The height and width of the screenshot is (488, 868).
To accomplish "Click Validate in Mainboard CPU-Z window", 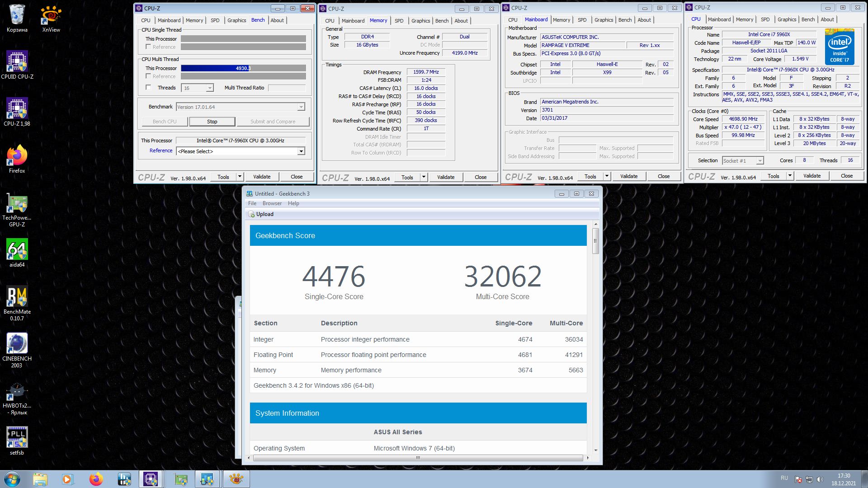I will (x=629, y=176).
